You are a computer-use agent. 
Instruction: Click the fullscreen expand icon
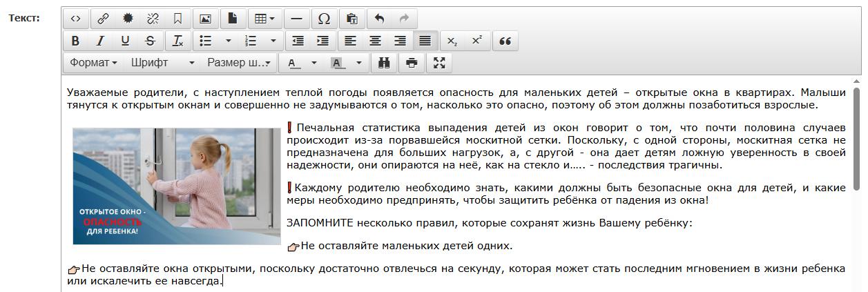(439, 63)
